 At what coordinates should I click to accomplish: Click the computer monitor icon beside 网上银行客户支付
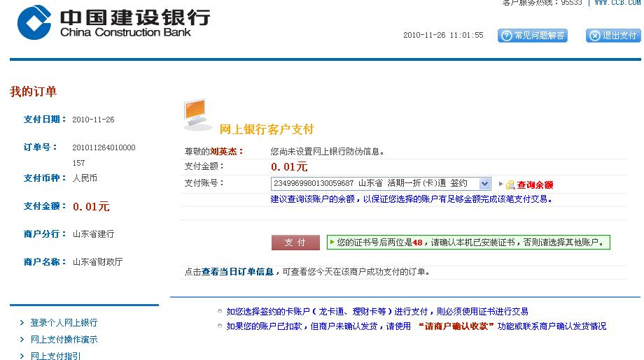click(x=197, y=115)
